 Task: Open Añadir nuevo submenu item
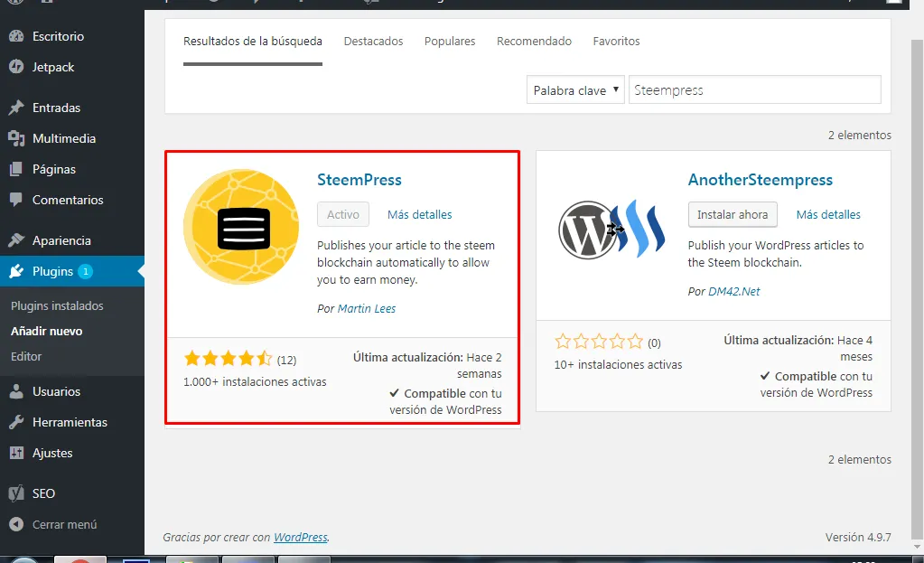[47, 332]
